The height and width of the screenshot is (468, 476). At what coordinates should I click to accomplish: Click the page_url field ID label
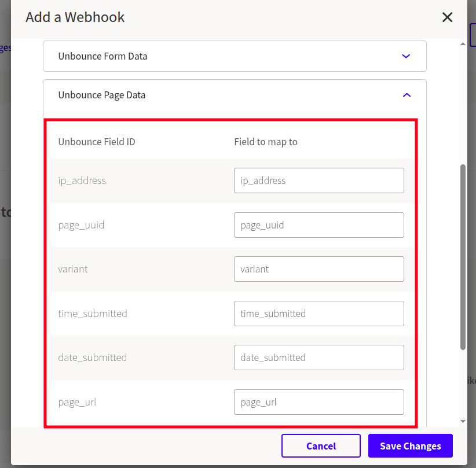(77, 403)
